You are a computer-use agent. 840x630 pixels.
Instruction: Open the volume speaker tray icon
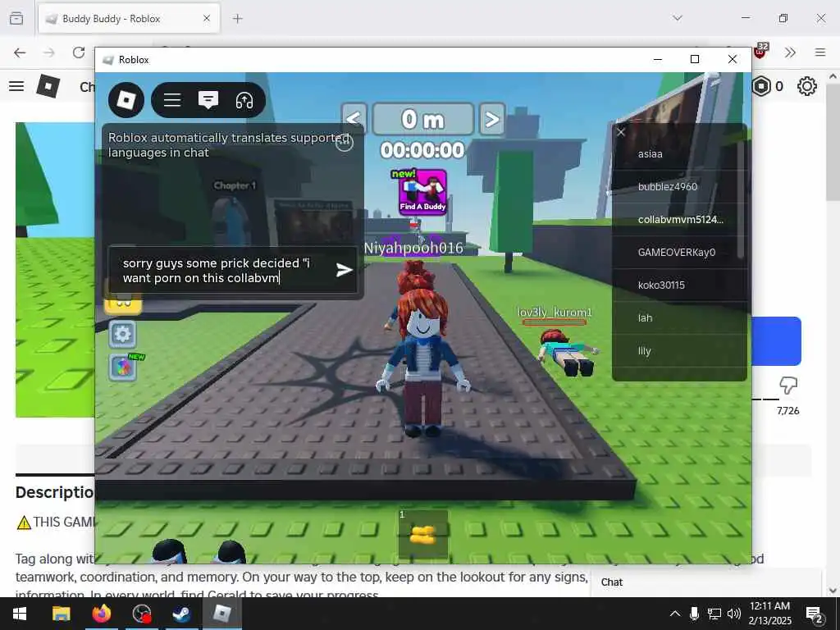pyautogui.click(x=734, y=614)
